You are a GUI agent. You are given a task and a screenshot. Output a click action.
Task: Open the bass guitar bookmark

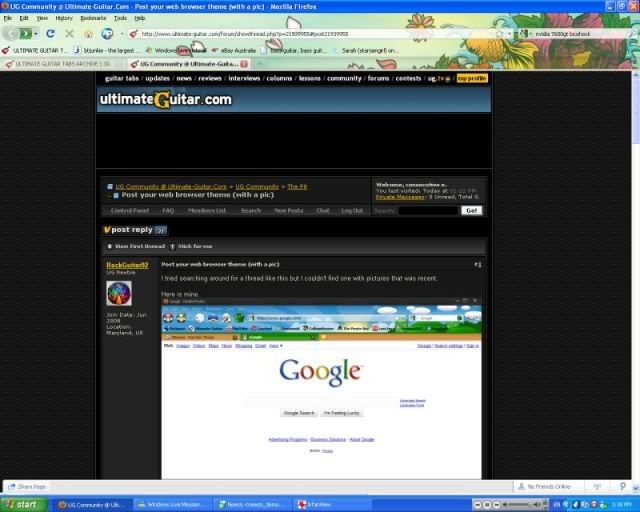293,51
